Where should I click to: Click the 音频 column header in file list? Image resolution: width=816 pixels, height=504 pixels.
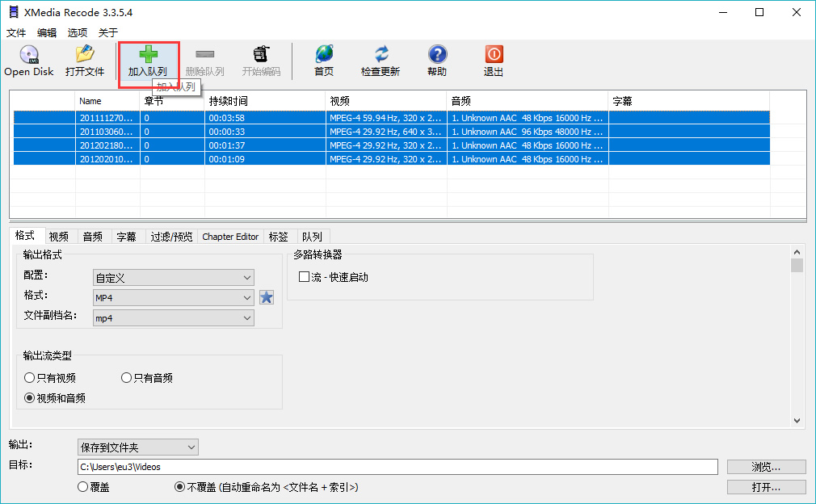[528, 101]
